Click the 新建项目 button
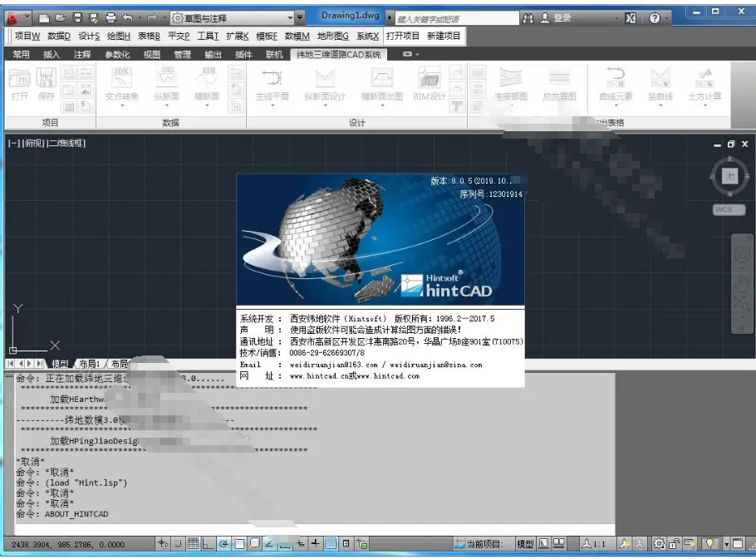756x559 pixels. 444,37
